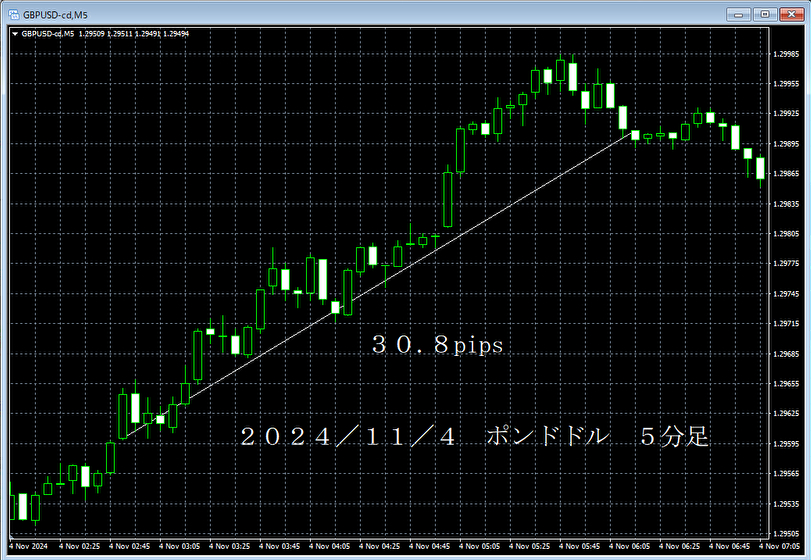Click the 1.29505 price level on axis

click(x=787, y=534)
